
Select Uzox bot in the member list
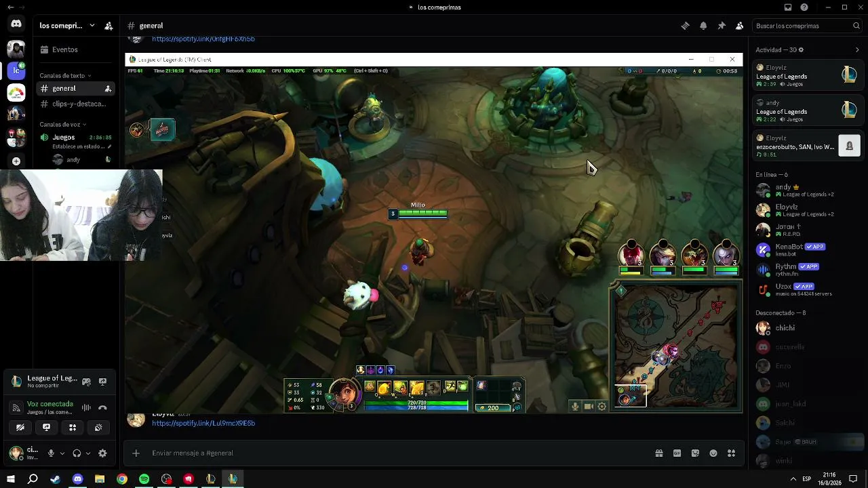(x=807, y=289)
